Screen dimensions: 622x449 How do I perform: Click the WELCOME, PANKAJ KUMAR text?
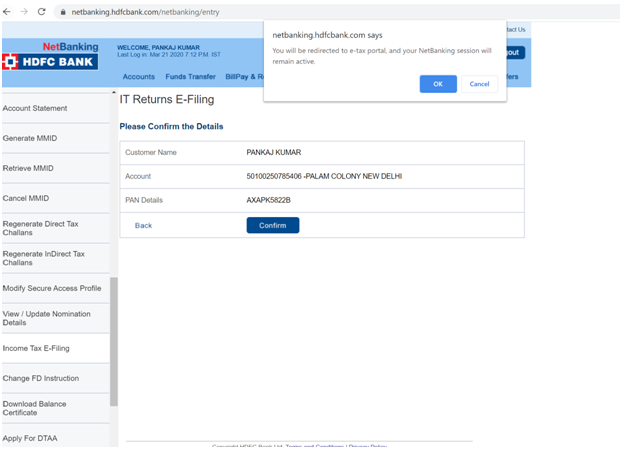[158, 48]
